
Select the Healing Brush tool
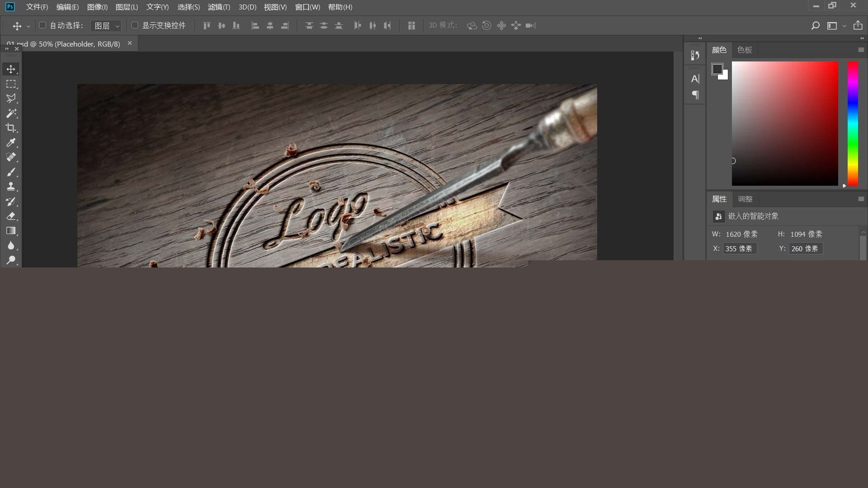(x=11, y=157)
